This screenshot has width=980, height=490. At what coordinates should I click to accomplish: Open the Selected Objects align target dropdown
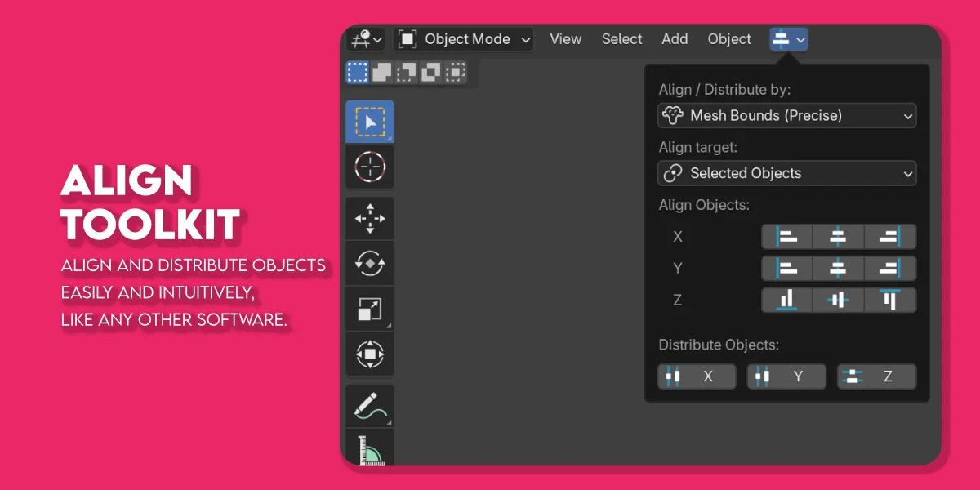tap(786, 173)
